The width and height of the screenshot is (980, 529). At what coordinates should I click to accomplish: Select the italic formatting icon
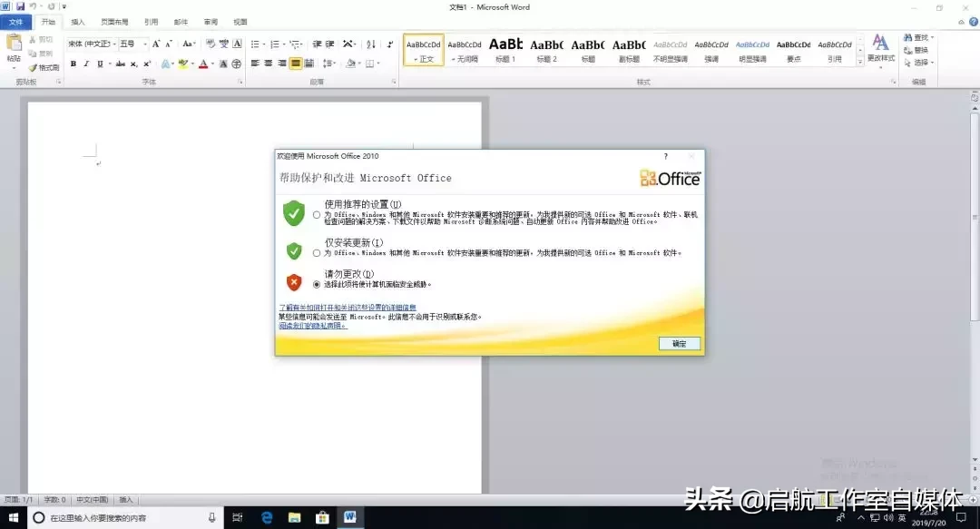pos(86,64)
